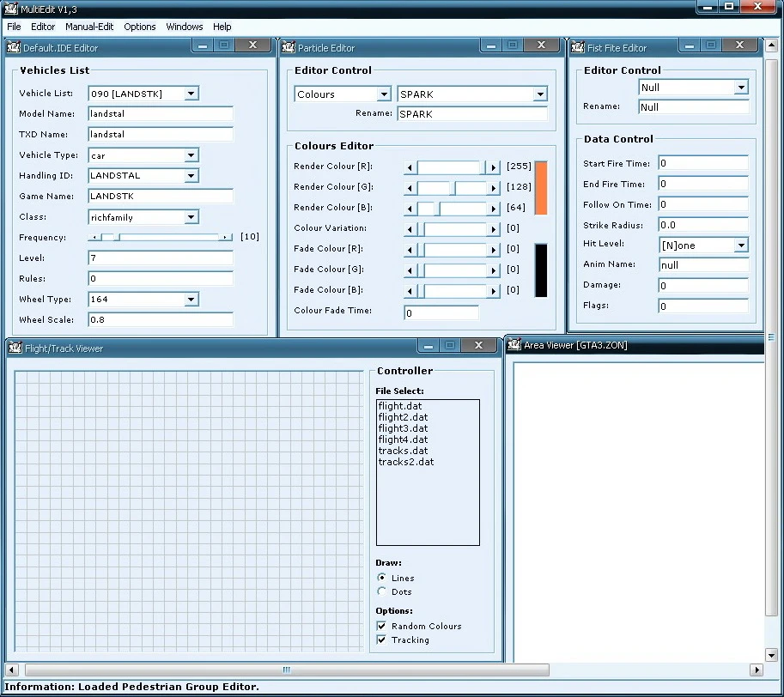Open the Manual-Edit menu
This screenshot has height=697, width=784.
tap(89, 27)
